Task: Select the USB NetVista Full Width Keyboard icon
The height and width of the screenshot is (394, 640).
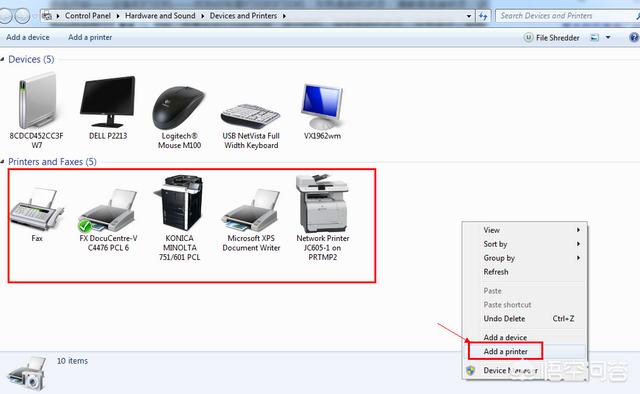Action: pyautogui.click(x=250, y=116)
